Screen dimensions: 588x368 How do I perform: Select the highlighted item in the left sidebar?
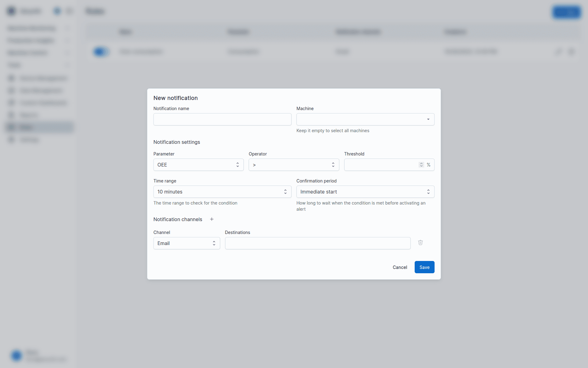(40, 127)
